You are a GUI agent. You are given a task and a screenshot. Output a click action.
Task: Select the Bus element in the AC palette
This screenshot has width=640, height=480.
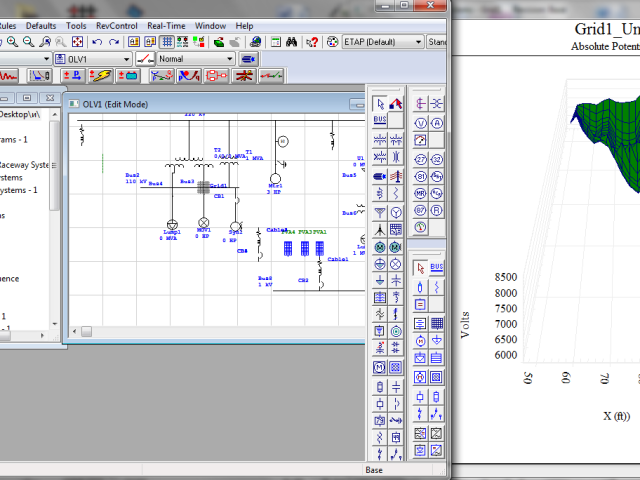[x=380, y=120]
